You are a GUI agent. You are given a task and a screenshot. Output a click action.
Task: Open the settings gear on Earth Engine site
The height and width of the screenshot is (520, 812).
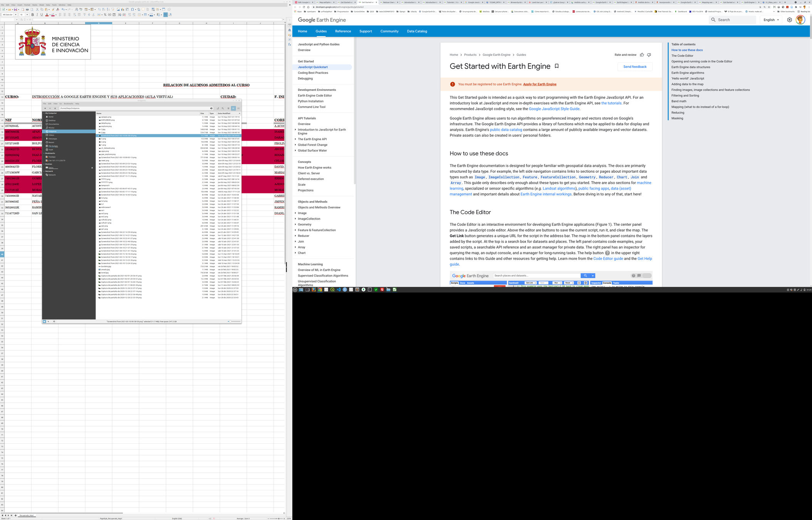(x=789, y=20)
